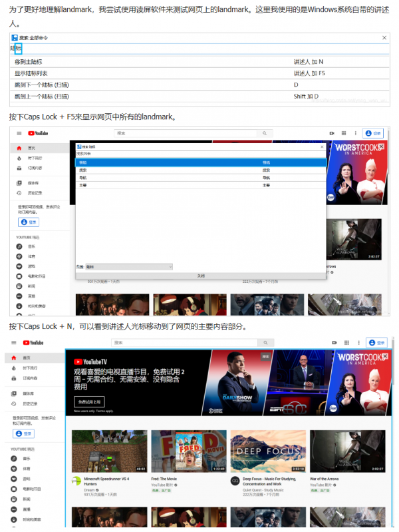Click the create video camera icon in the landmark-dialog screenshot
The width and height of the screenshot is (399, 532).
point(332,133)
